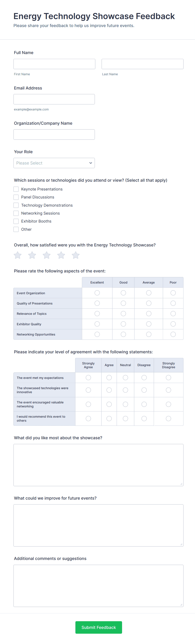Screen dimensions: 195x644
Task: Choose Poor for Networking Opportunities
Action: (173, 334)
